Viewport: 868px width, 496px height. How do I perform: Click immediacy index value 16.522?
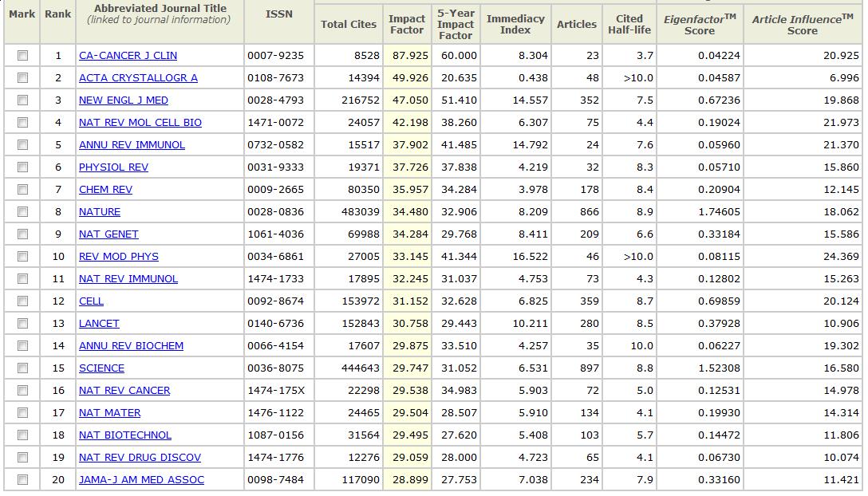530,256
